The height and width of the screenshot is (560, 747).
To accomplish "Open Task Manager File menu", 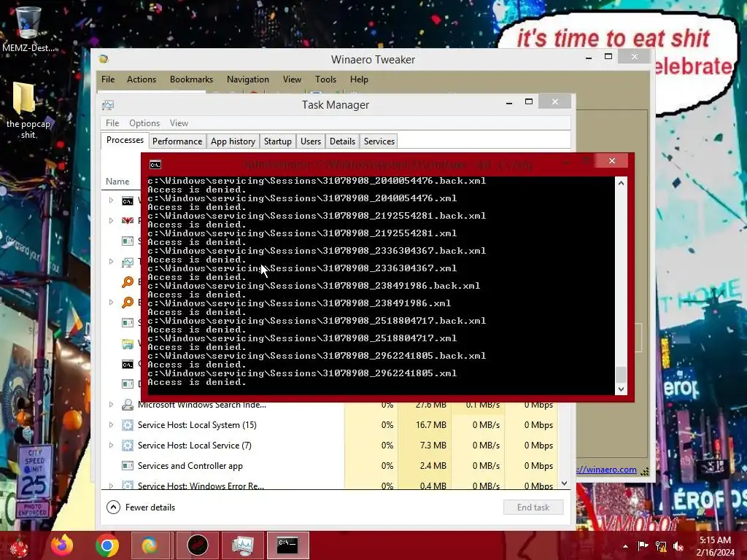I will 112,123.
